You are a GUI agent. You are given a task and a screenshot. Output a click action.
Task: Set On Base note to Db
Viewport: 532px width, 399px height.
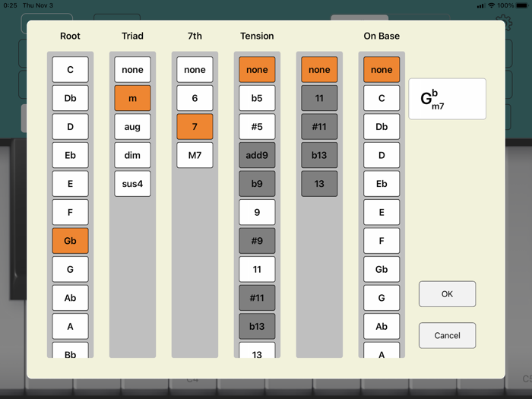[382, 127]
